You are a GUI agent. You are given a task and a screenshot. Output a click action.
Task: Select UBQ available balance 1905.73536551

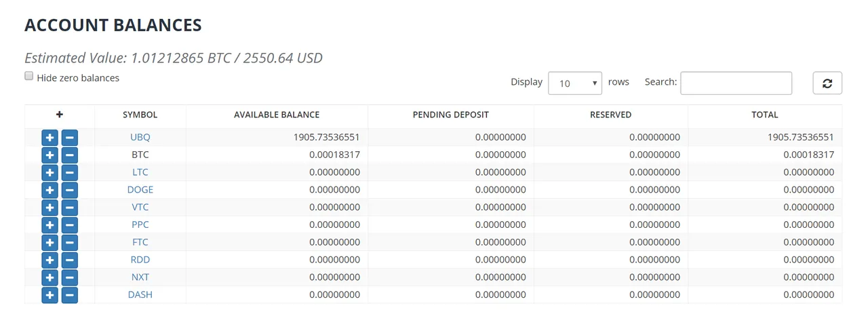click(326, 137)
